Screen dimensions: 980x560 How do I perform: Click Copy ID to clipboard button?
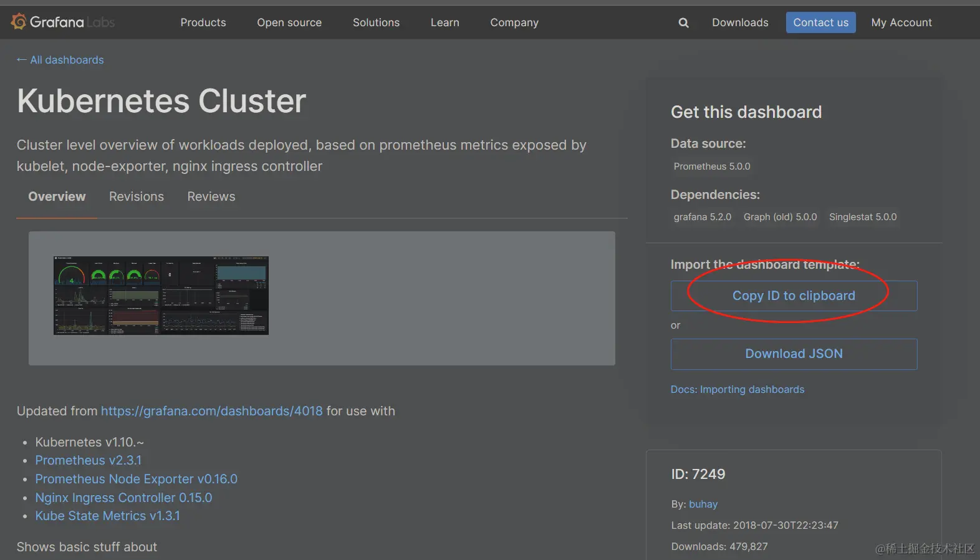pos(794,296)
